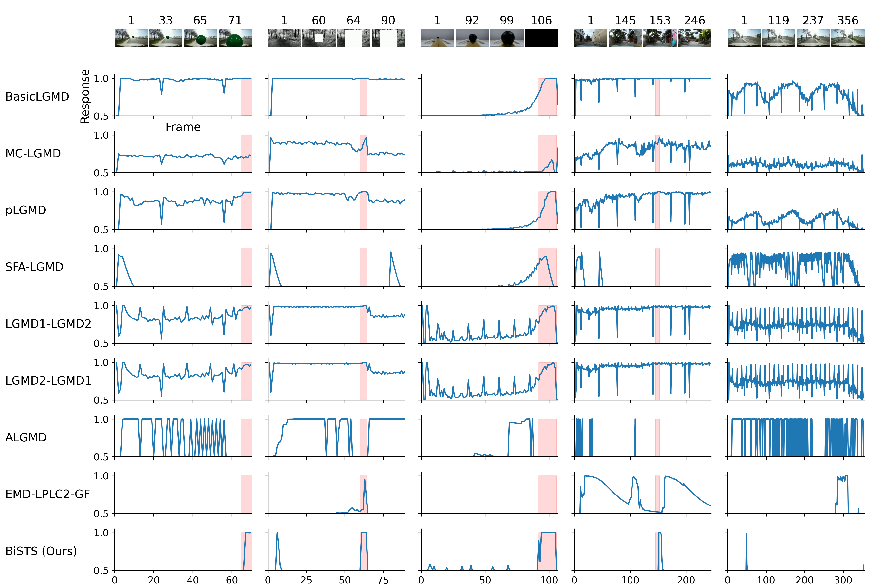Open the all-black frame 106 thumbnail

click(542, 38)
